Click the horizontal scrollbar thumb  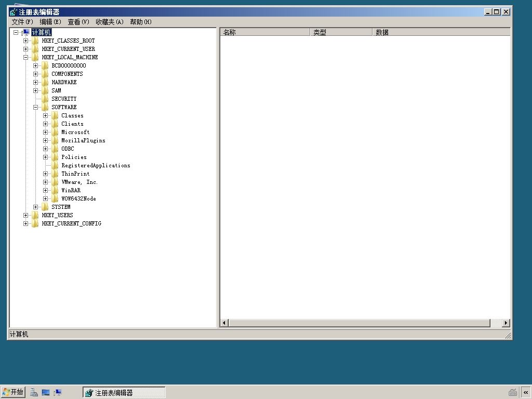point(360,323)
